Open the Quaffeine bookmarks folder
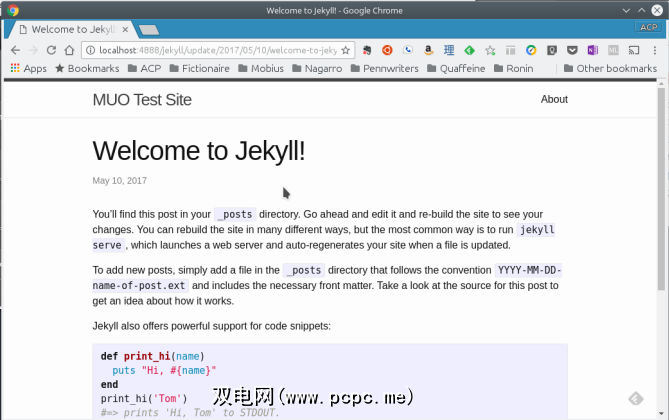Viewport: 669px width, 420px height. [456, 68]
